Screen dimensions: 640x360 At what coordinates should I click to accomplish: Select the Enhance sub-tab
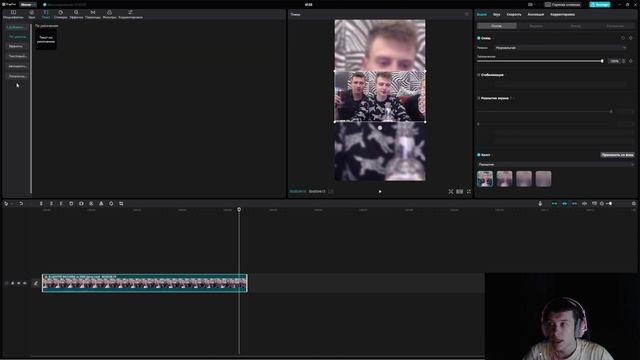coord(615,26)
